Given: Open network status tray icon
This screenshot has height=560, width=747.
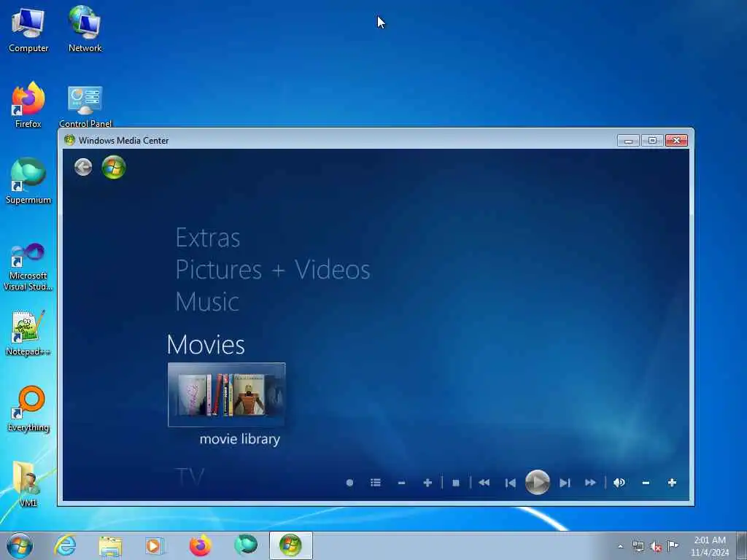Looking at the screenshot, I should click(638, 546).
